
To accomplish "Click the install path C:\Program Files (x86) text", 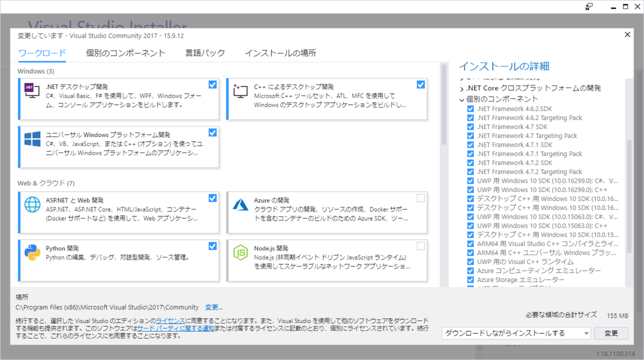I will [107, 307].
